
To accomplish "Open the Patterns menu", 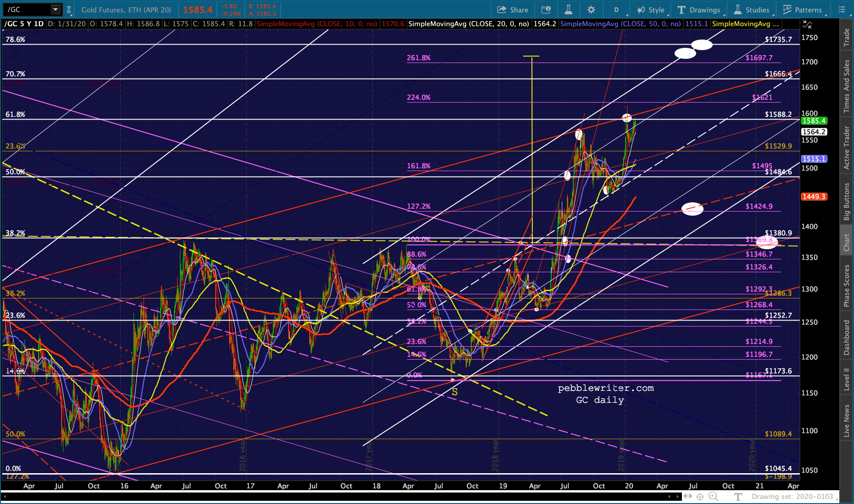I will (x=803, y=10).
